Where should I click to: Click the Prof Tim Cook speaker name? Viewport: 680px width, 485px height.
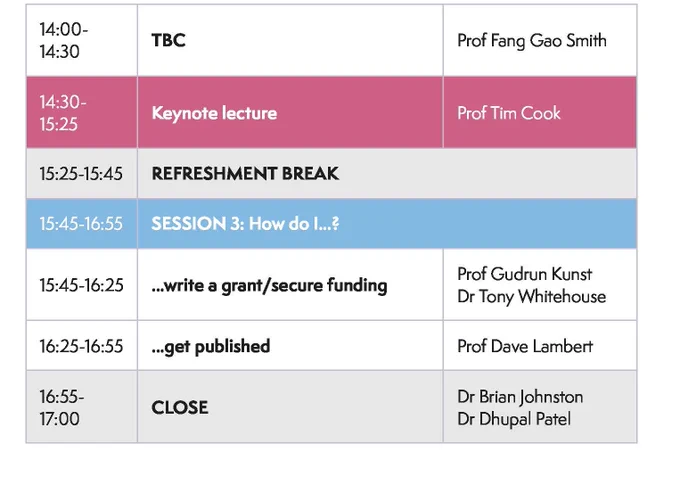509,113
